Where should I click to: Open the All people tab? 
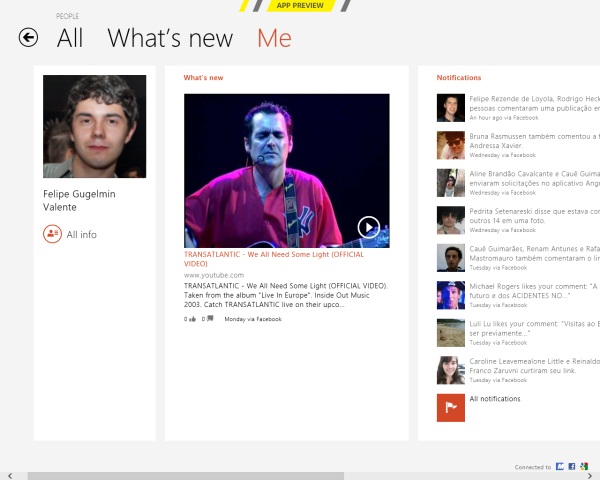(70, 38)
